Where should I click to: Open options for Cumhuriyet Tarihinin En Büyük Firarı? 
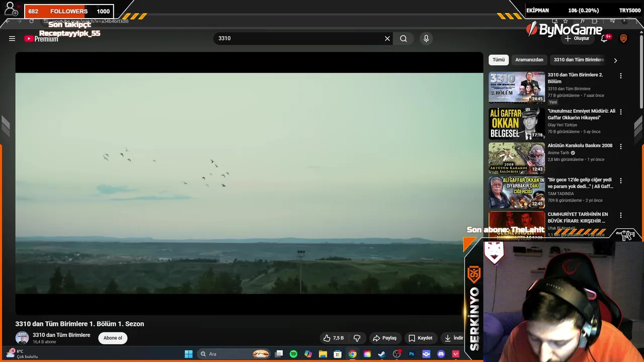[620, 215]
